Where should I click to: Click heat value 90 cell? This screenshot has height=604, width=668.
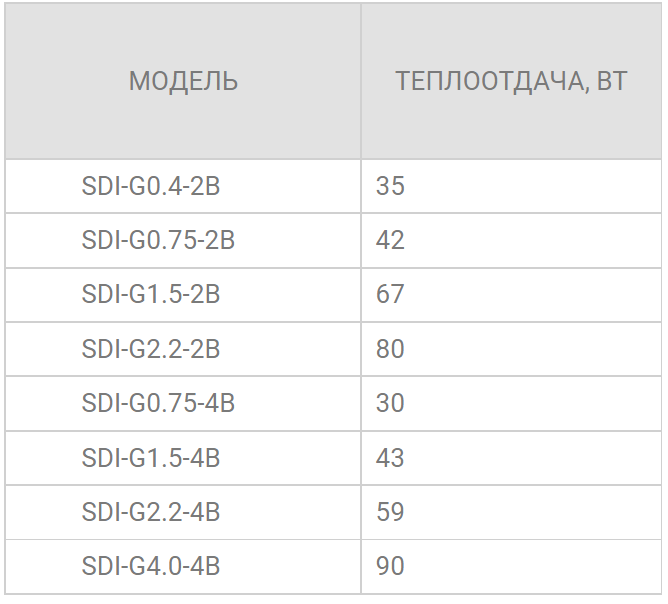pyautogui.click(x=390, y=566)
